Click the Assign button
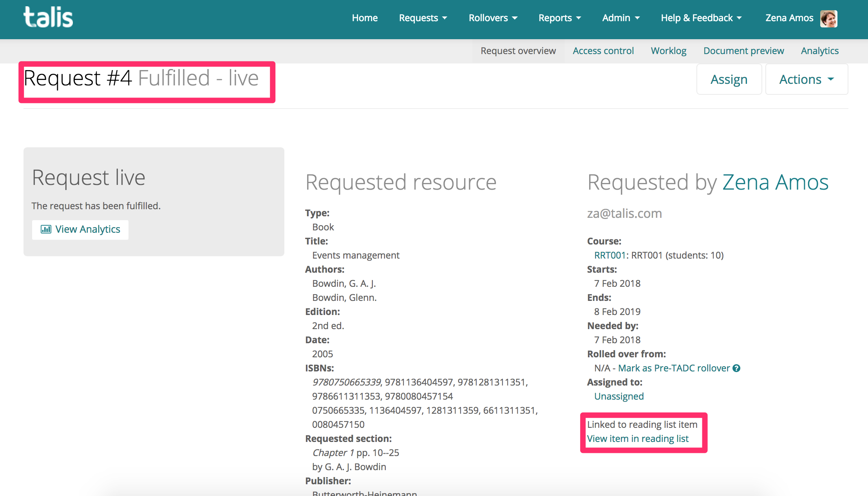This screenshot has height=496, width=868. pyautogui.click(x=729, y=79)
